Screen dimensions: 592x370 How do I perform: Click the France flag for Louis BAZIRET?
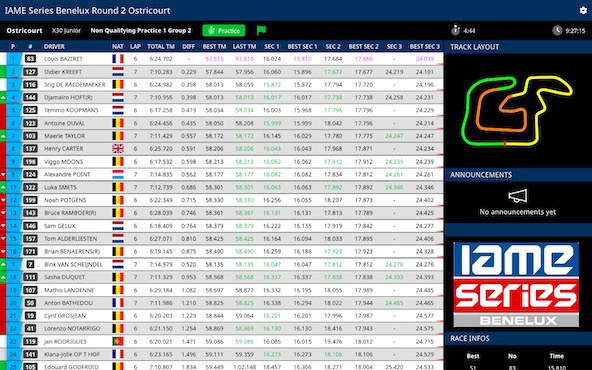click(118, 59)
